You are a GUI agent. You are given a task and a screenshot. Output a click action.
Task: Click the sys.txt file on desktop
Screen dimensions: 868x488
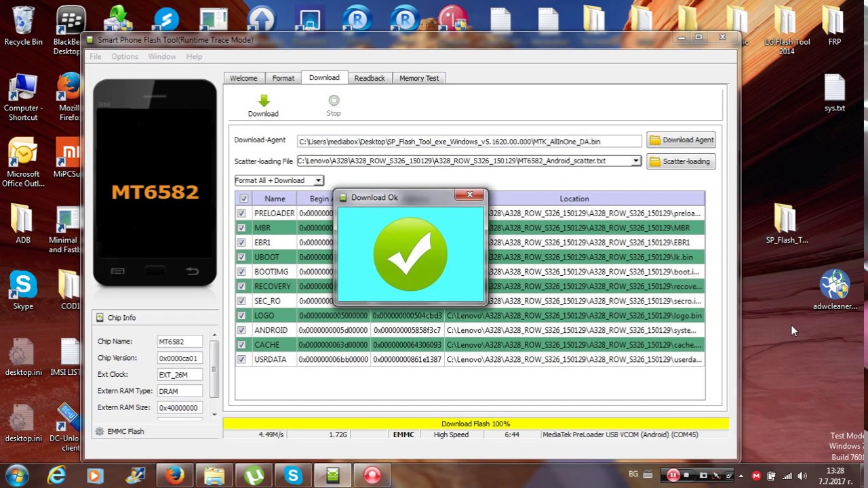(x=835, y=93)
